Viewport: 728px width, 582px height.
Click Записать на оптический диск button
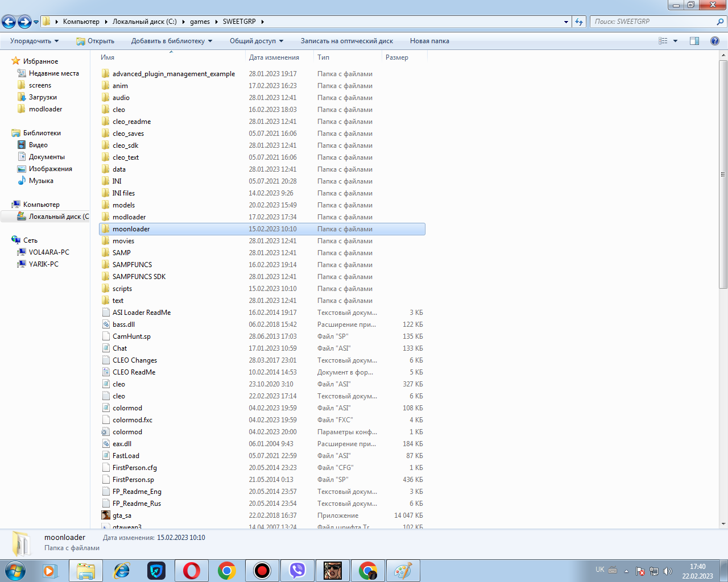pos(347,41)
